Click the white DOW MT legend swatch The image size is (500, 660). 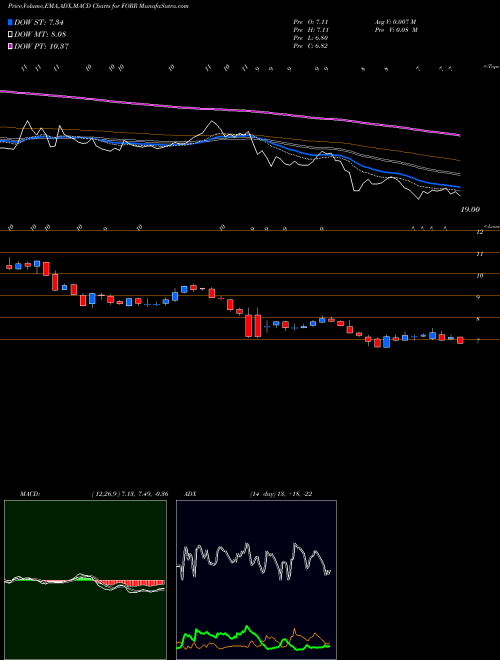(10, 34)
